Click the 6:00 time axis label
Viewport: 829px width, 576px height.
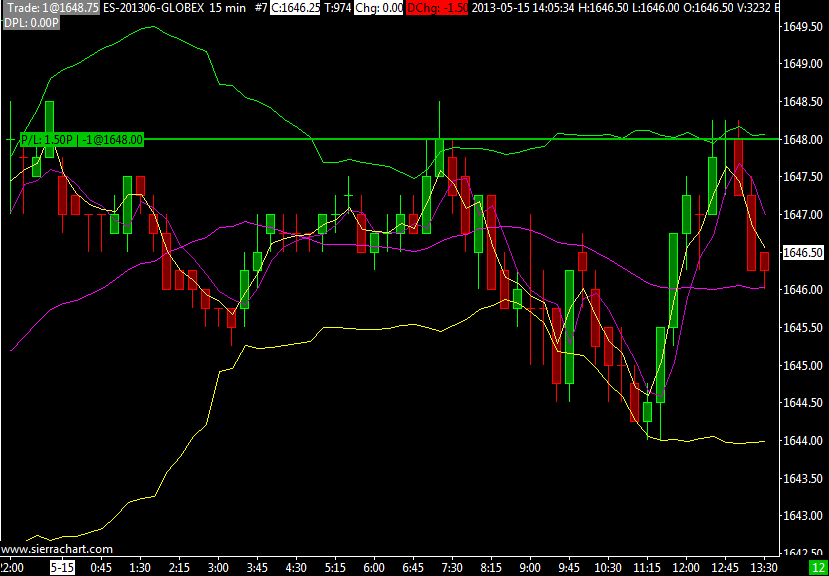tap(374, 567)
